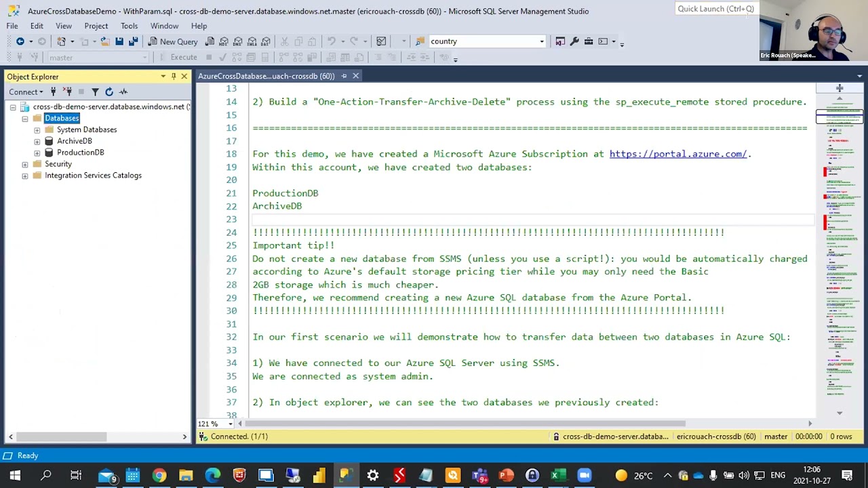Open the taskbar notification center
Viewport: 868px width, 488px height.
(847, 475)
